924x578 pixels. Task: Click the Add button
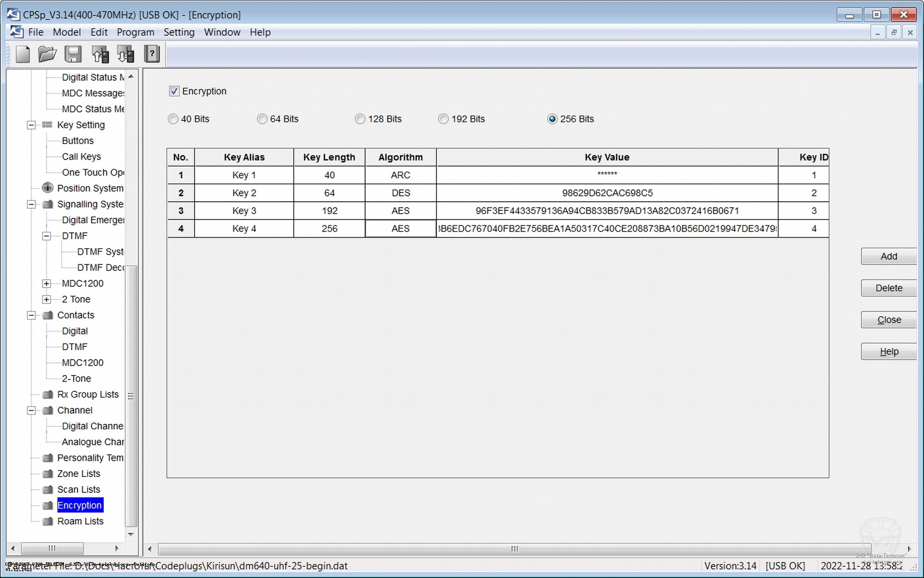pyautogui.click(x=888, y=256)
